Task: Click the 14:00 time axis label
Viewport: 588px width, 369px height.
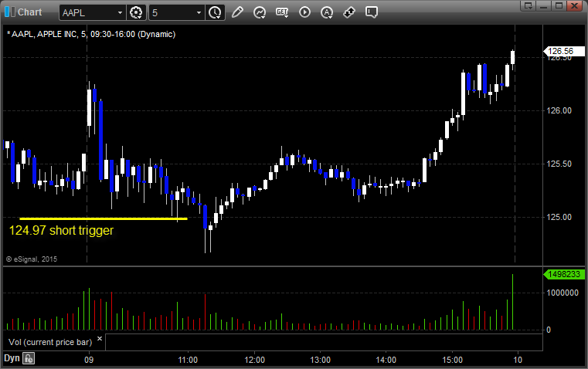Action: (x=386, y=360)
